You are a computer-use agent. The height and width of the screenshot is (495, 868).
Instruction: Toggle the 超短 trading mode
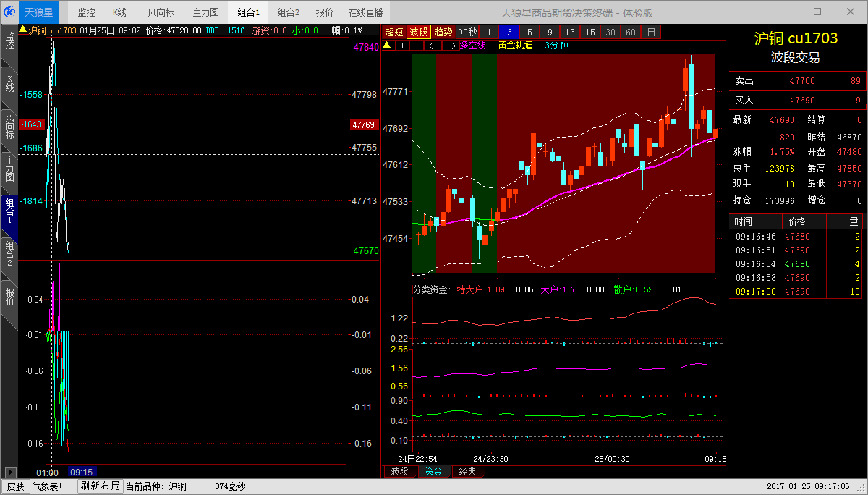click(x=394, y=32)
